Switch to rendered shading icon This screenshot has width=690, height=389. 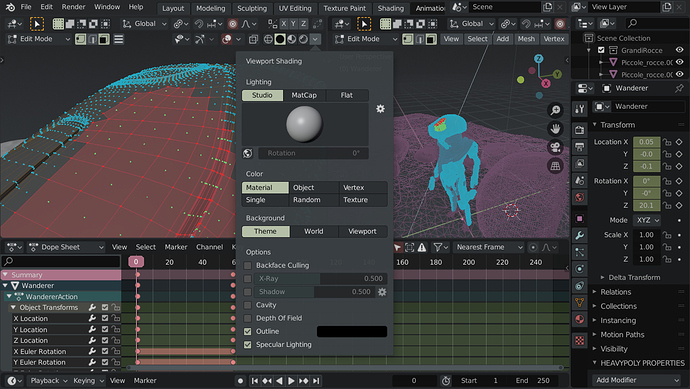pyautogui.click(x=303, y=39)
